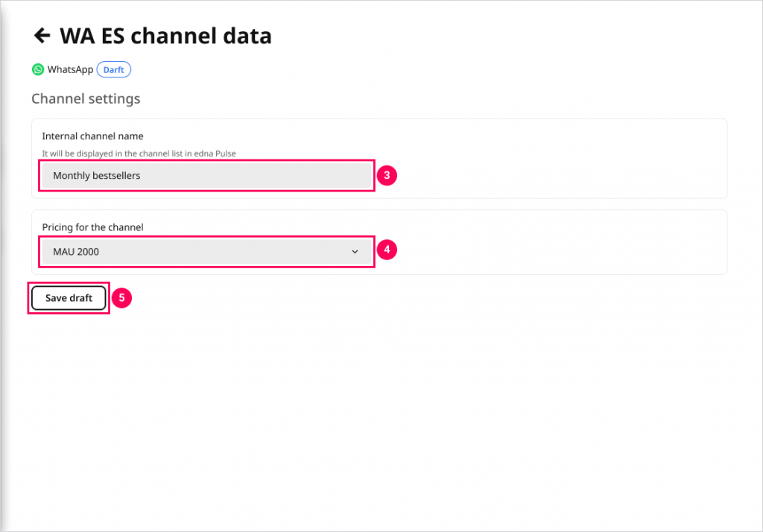Click the green WhatsApp logo icon

click(x=38, y=69)
